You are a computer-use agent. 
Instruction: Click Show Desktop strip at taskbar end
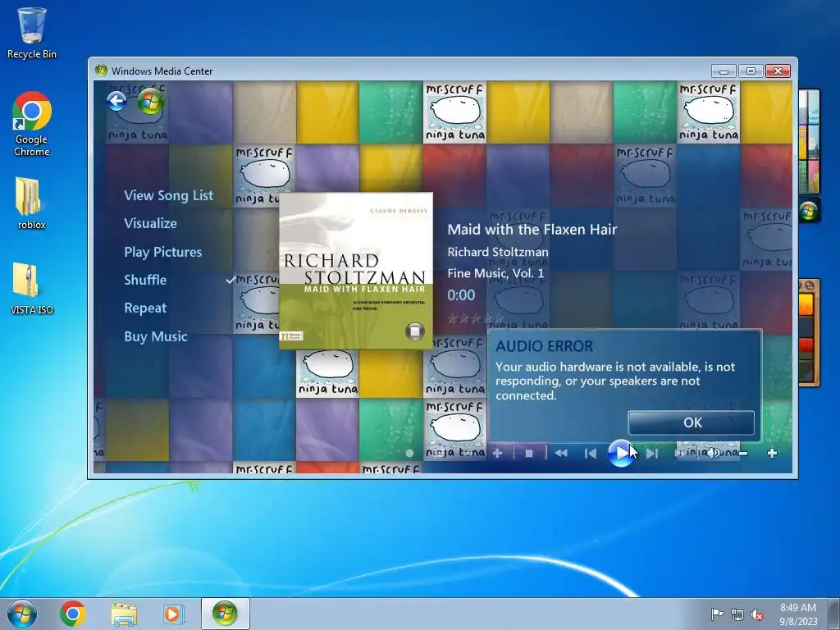(x=834, y=614)
